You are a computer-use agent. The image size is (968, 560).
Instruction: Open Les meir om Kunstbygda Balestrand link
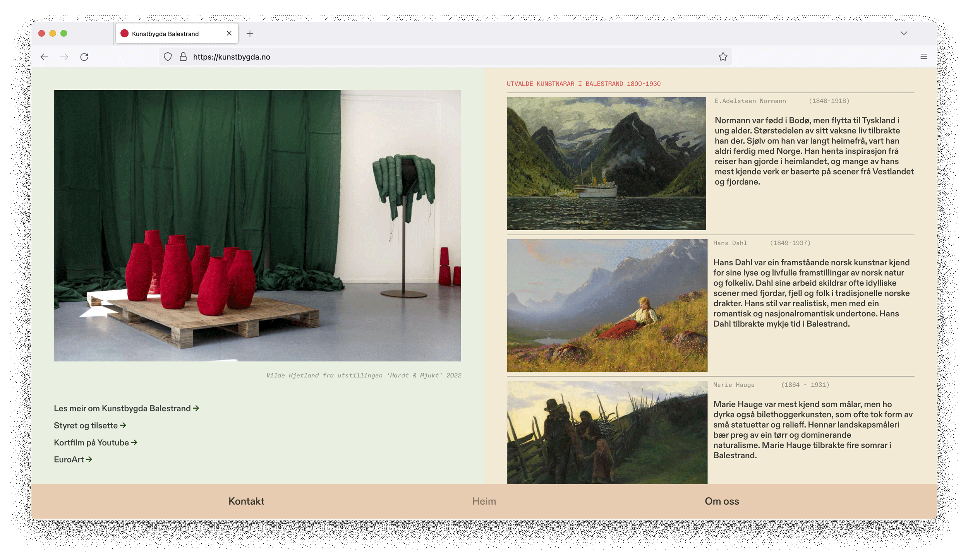126,408
